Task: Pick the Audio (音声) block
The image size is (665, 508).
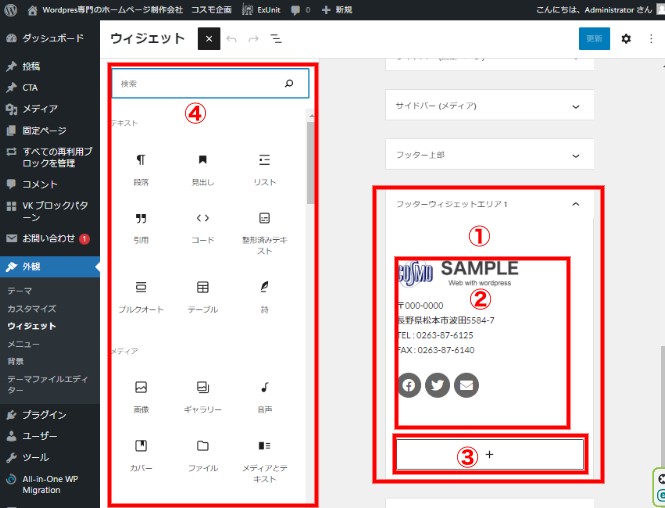Action: point(264,394)
